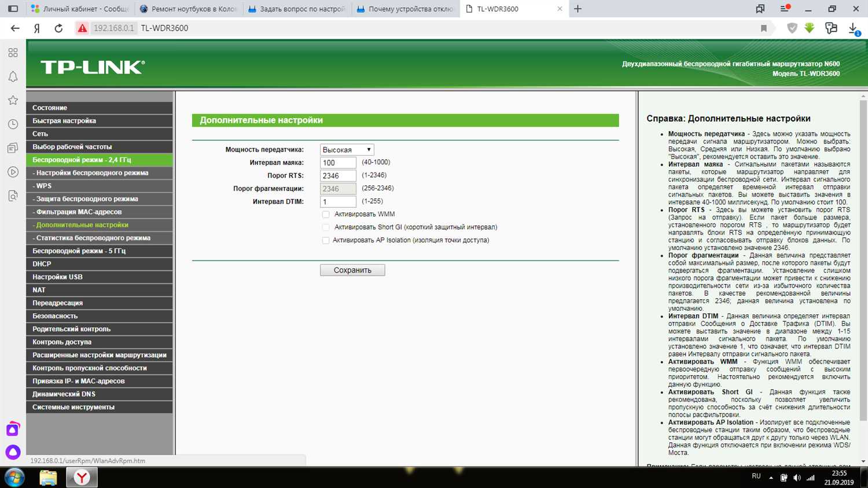Open the browser downloads icon
Screen dimensions: 868x488
(854, 28)
